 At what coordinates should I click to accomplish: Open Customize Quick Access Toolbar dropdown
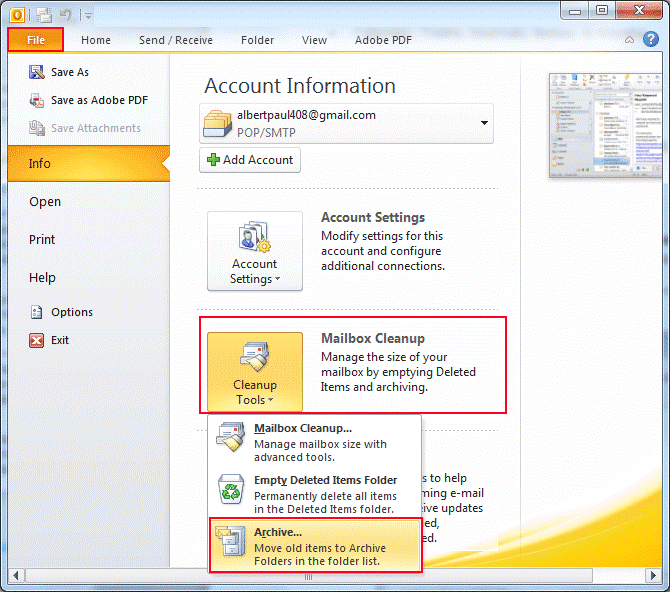pyautogui.click(x=88, y=16)
